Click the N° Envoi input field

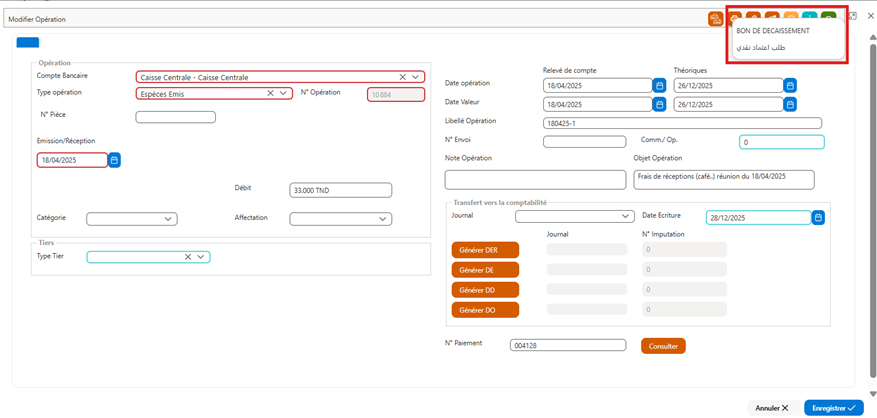point(584,142)
